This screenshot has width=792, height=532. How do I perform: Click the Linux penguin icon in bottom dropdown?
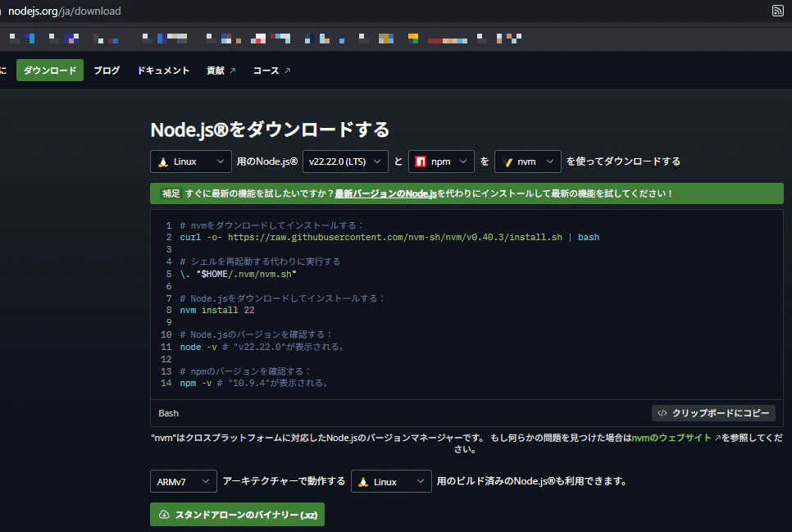[x=362, y=482]
